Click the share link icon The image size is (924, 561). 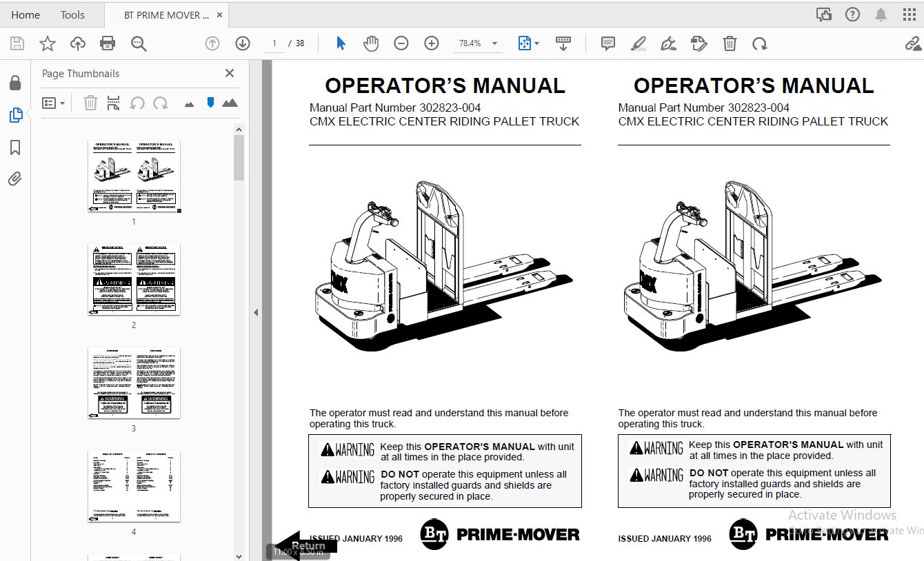(x=912, y=44)
